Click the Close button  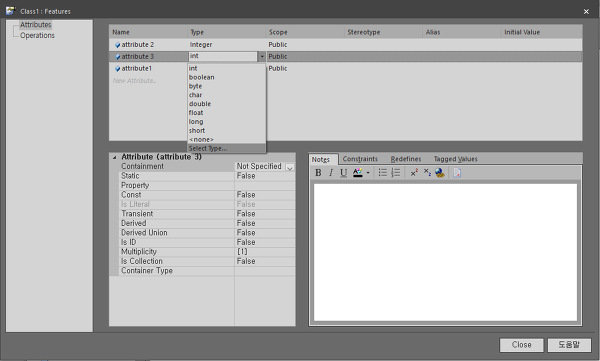pos(521,345)
